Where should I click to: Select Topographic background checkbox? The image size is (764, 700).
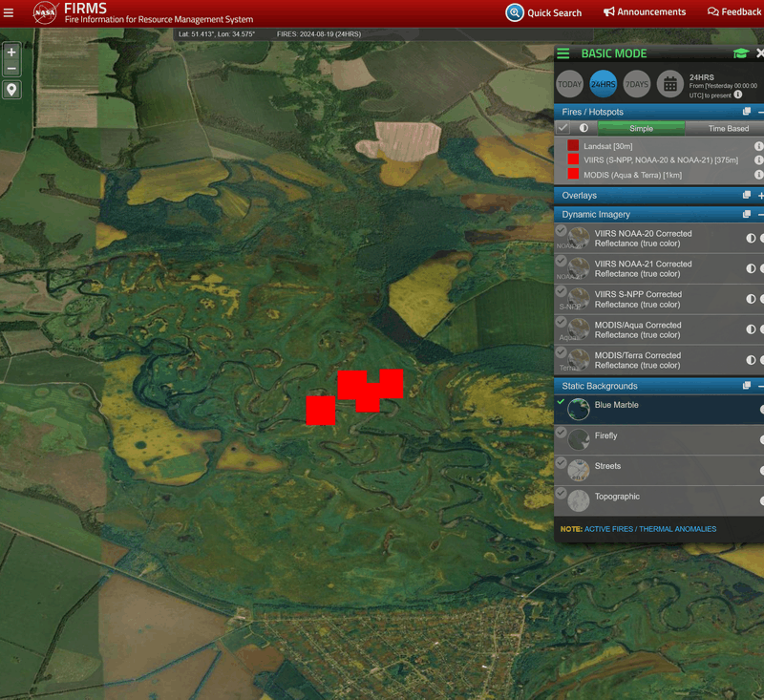[x=562, y=493]
